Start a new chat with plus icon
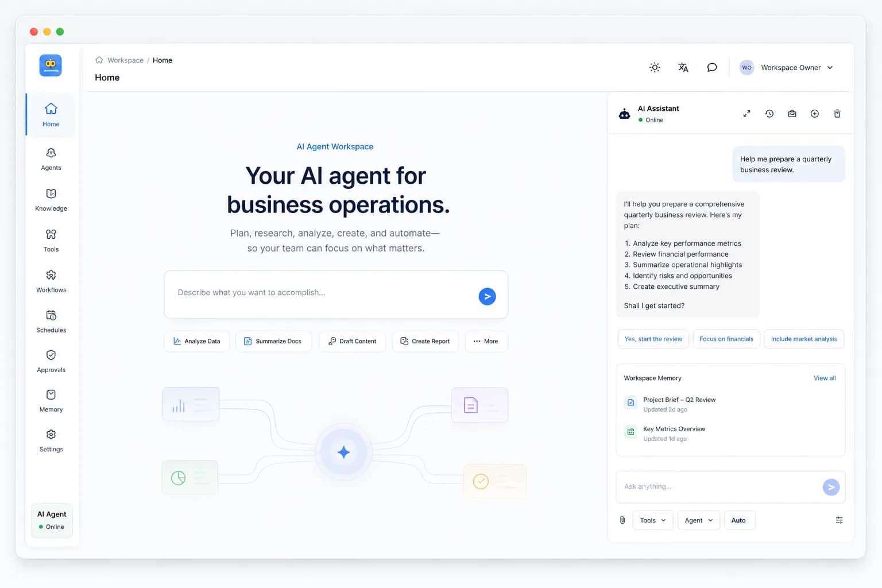The width and height of the screenshot is (882, 588). (814, 114)
